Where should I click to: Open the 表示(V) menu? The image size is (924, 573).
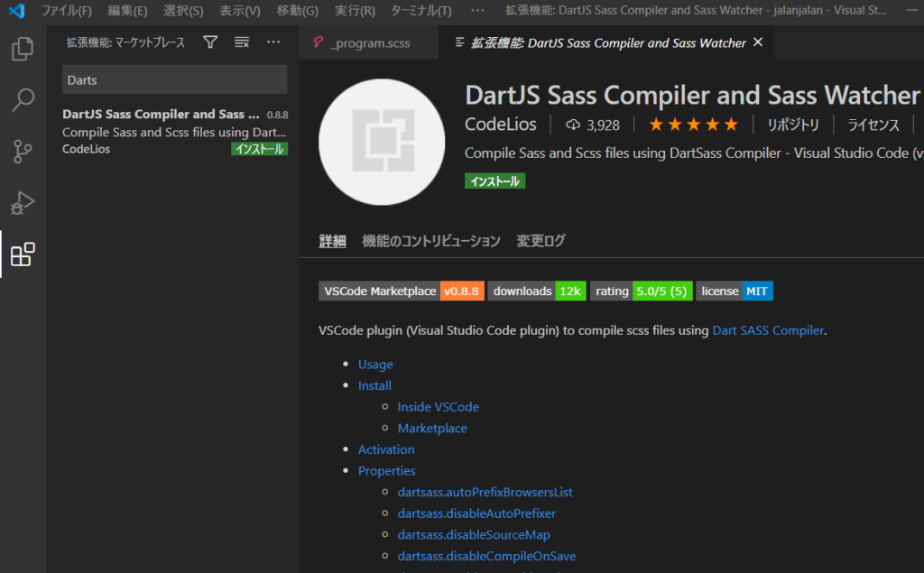tap(240, 11)
